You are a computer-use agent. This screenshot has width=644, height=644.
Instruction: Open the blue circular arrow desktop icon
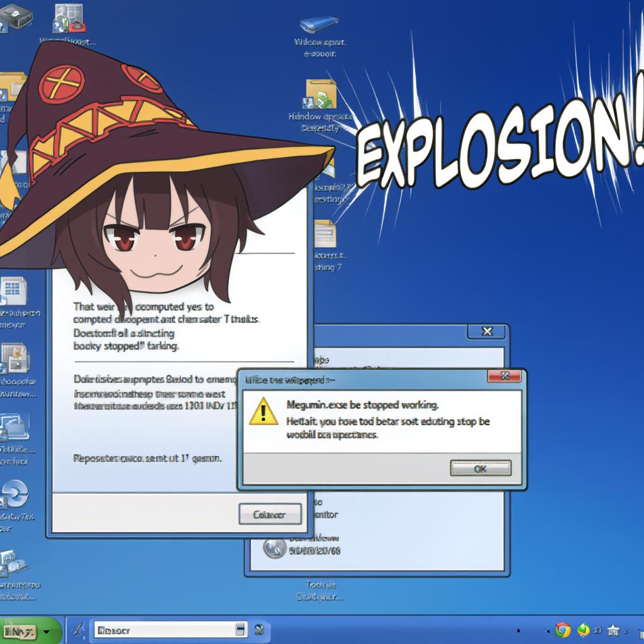[14, 495]
